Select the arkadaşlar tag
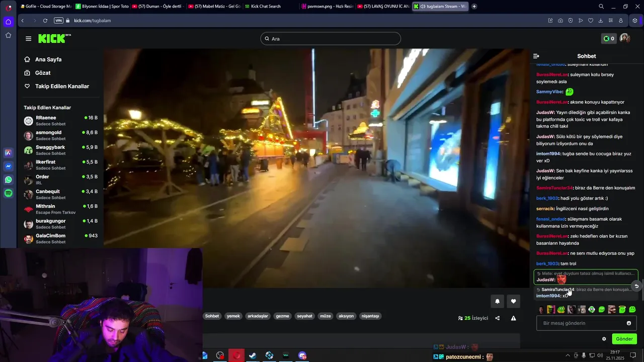This screenshot has width=644, height=362. pos(258,316)
